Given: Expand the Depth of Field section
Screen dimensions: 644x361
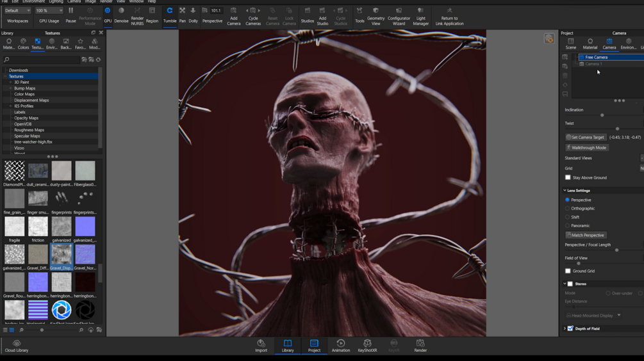Looking at the screenshot, I should click(x=565, y=328).
